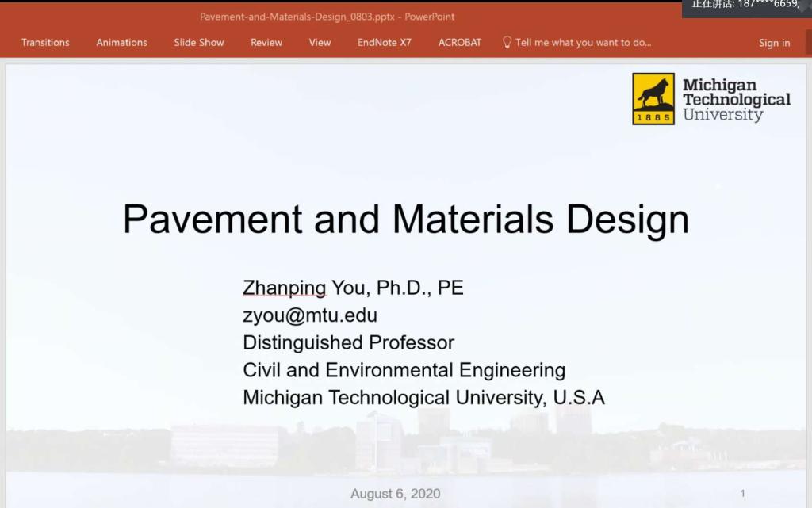Open the EndNote X7 add-in tab
This screenshot has height=508, width=812.
pyautogui.click(x=384, y=43)
